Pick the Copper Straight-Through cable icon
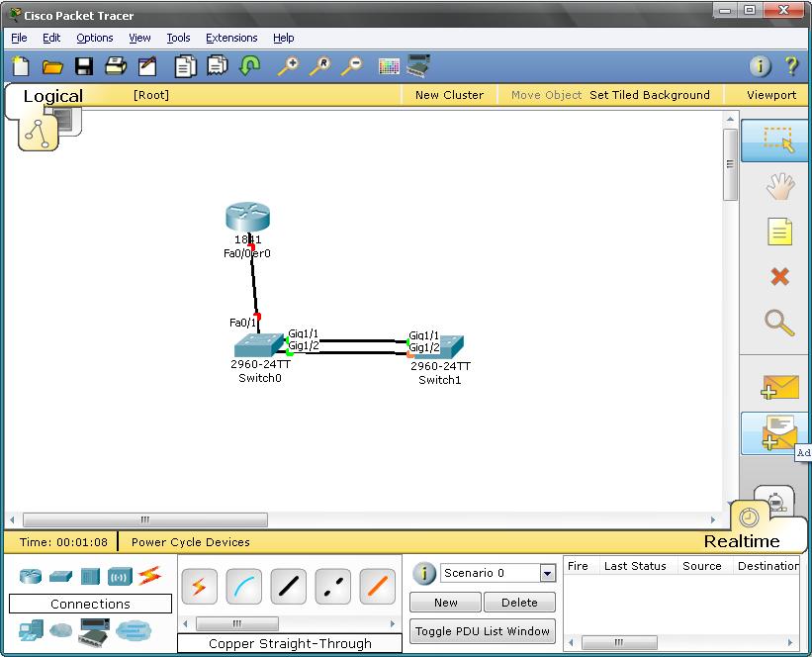 (x=289, y=587)
